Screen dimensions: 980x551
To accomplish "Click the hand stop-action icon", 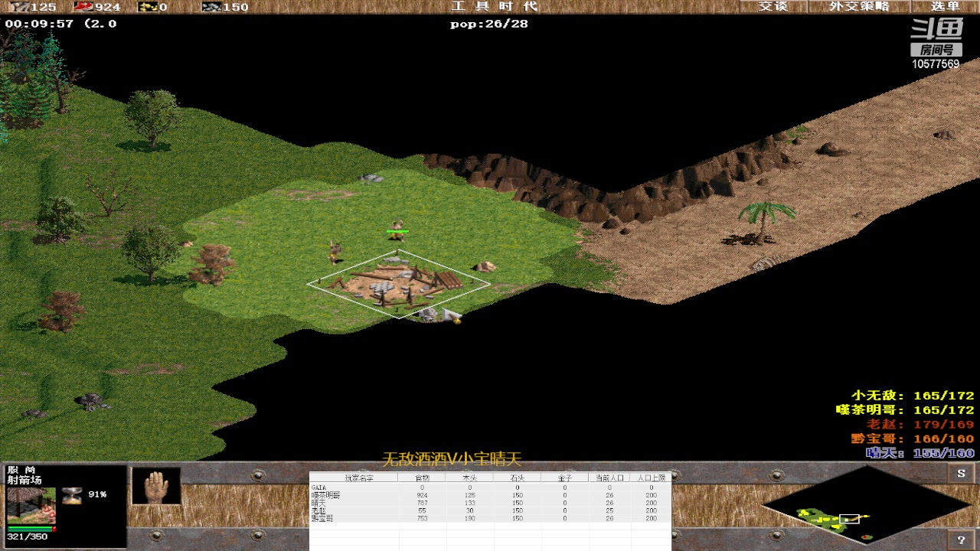I will [156, 486].
